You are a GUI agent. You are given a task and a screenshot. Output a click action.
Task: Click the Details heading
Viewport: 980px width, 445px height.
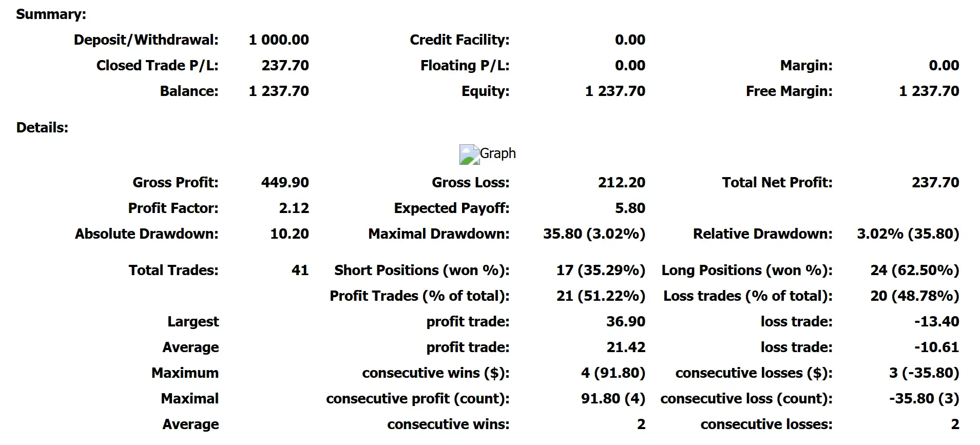(42, 128)
